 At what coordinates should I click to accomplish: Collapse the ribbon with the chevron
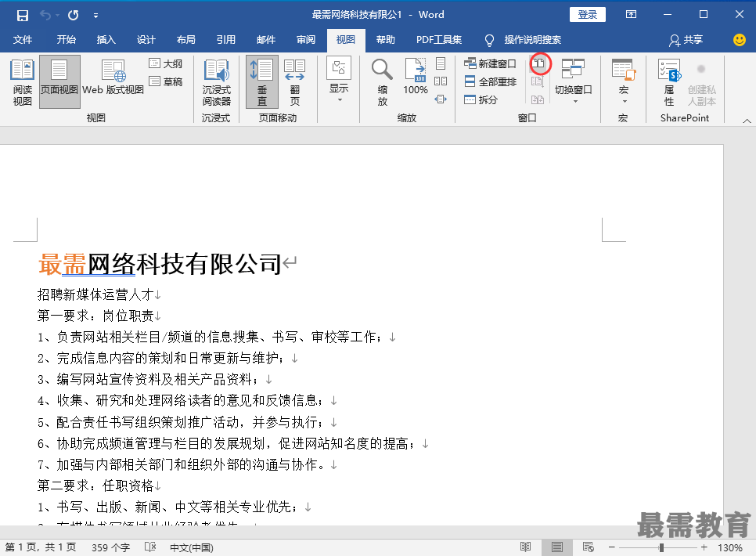(747, 121)
